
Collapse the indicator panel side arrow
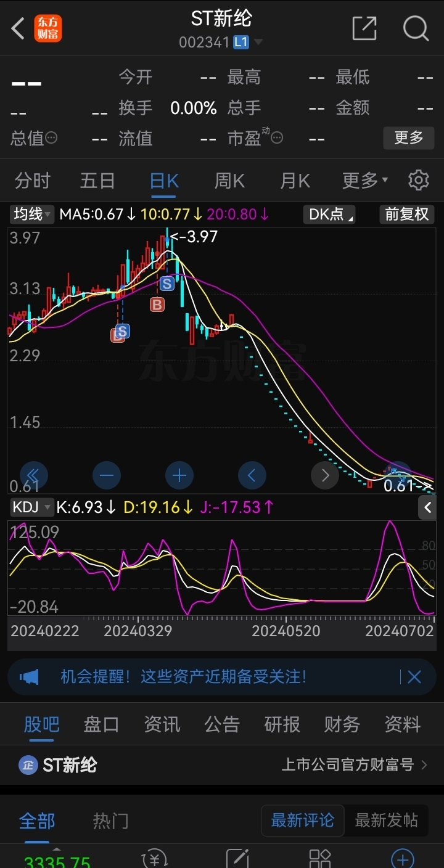tap(427, 507)
